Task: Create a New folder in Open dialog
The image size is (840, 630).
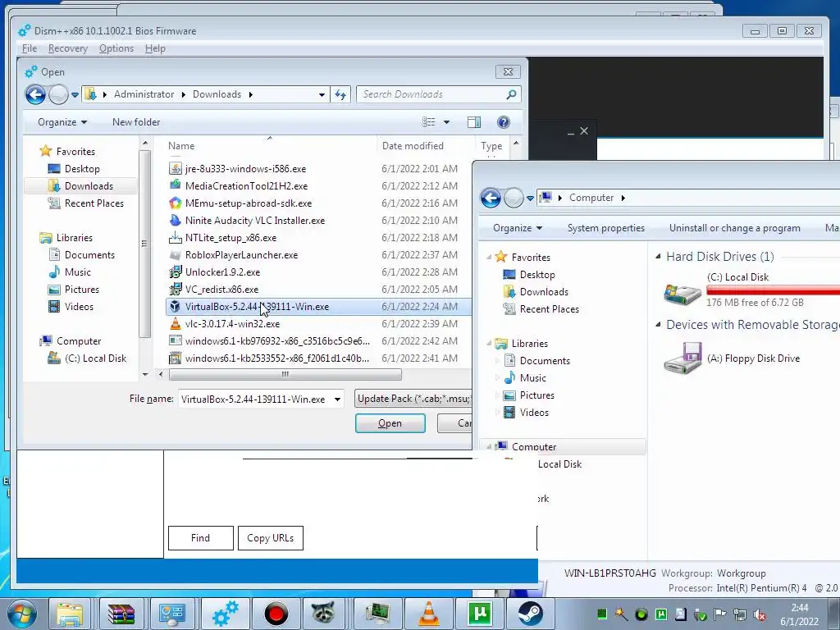Action: tap(136, 122)
